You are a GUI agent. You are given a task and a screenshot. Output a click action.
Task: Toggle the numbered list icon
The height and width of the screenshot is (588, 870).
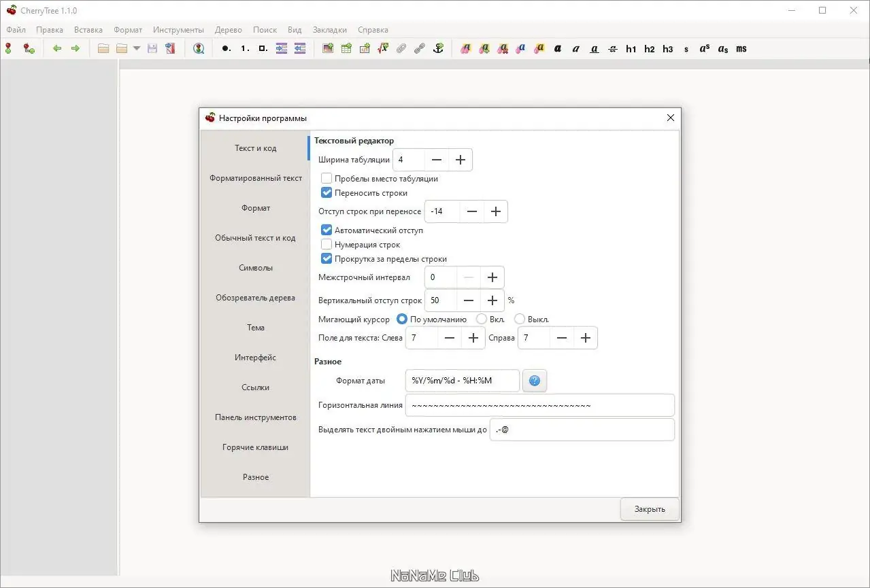pos(245,49)
